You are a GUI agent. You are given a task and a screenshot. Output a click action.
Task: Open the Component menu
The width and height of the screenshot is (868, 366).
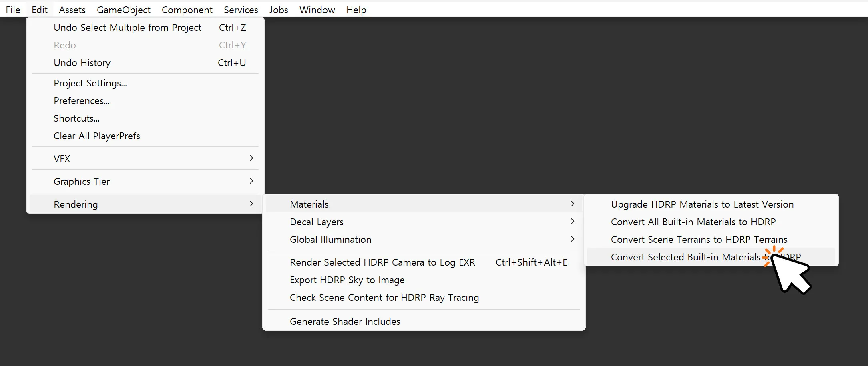187,10
